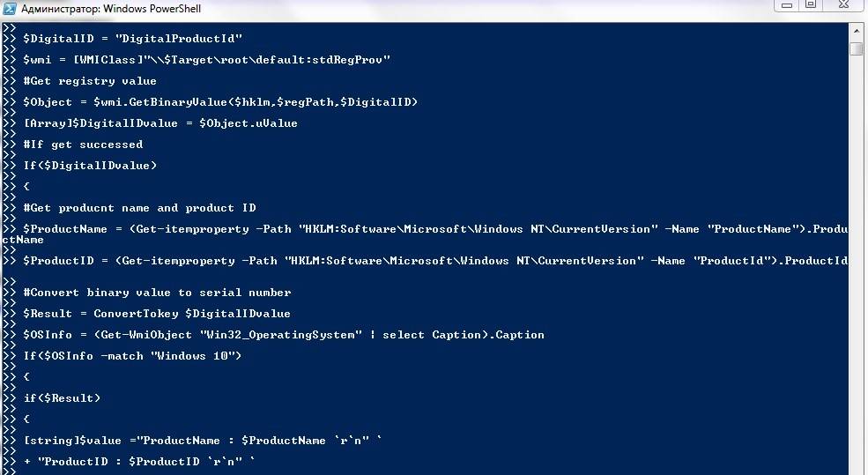Click the "#If get successed" comment

tap(83, 145)
